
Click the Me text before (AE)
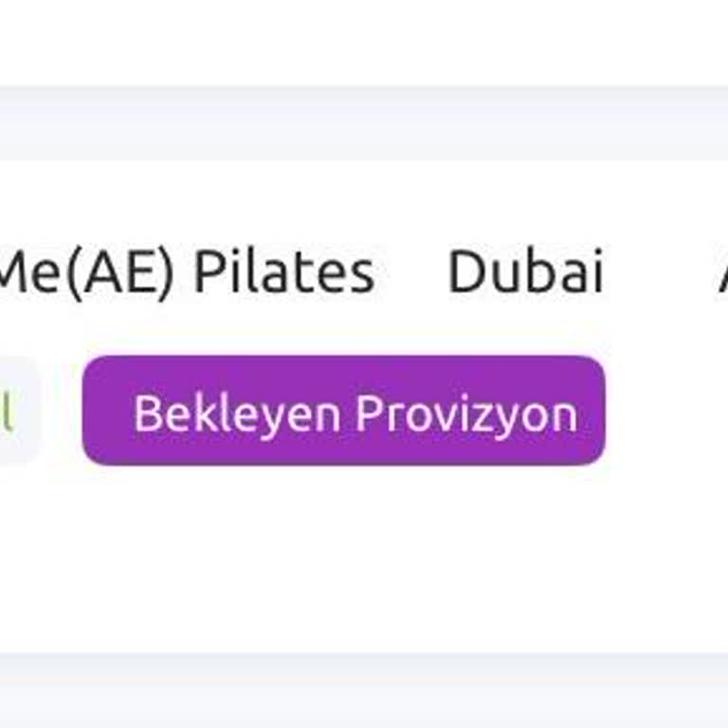pyautogui.click(x=31, y=271)
